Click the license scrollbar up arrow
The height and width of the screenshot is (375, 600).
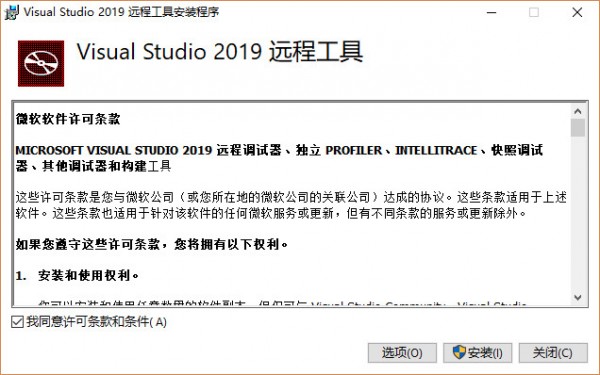[578, 111]
